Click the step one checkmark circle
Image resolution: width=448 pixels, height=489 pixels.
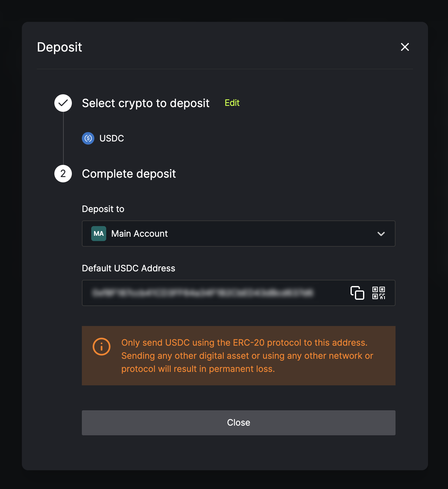tap(63, 103)
